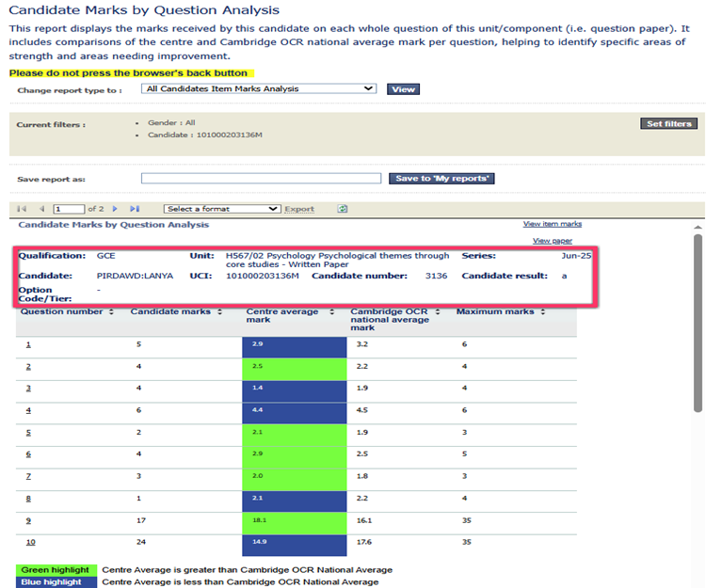Viewport: 706px width, 588px height.
Task: Open the View paper link
Action: 553,241
